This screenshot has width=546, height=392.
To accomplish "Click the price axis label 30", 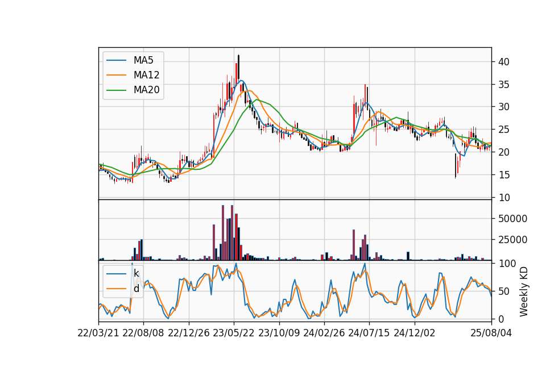I will (x=504, y=107).
